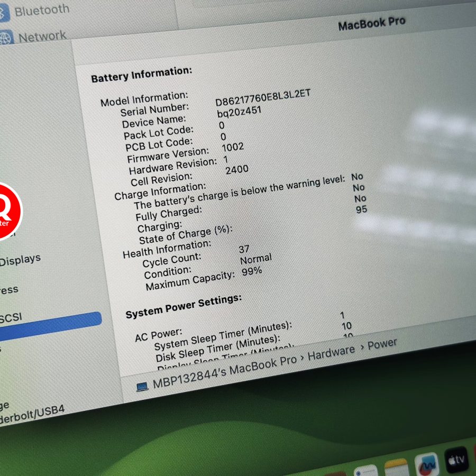Click the MacBook Pro window title
Viewport: 476px width, 476px height.
click(372, 23)
